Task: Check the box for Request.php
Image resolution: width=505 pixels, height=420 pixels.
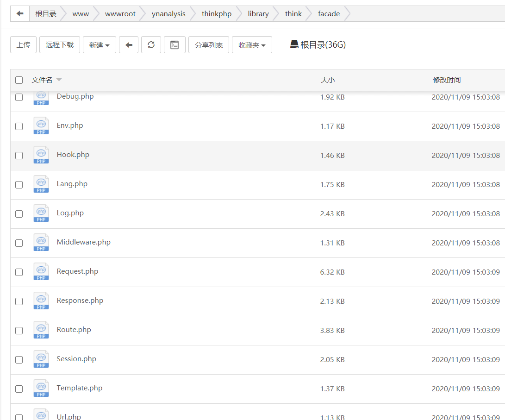Action: 19,272
